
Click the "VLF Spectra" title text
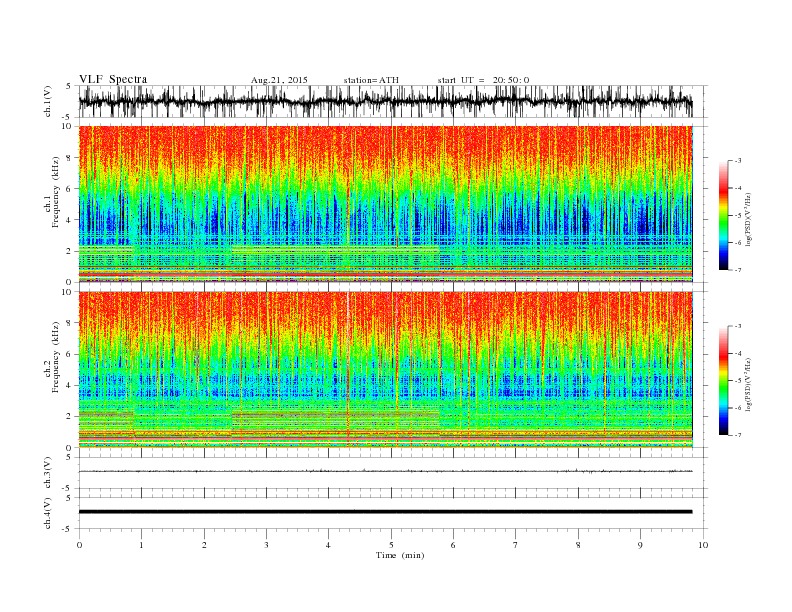113,79
